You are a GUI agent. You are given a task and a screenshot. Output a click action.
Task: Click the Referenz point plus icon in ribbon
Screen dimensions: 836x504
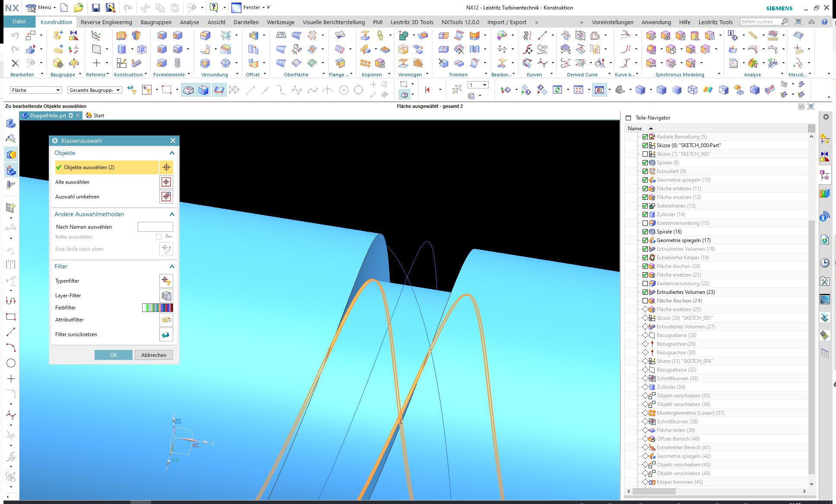pyautogui.click(x=96, y=63)
